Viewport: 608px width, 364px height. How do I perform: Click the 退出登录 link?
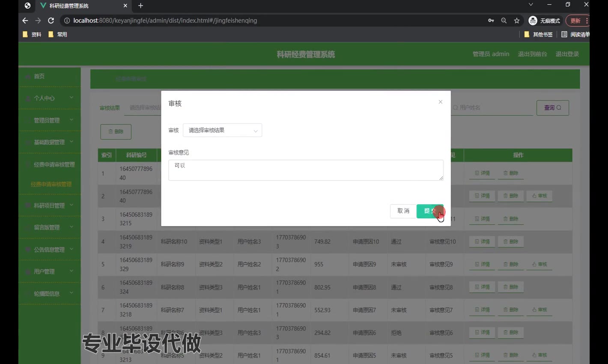(x=567, y=54)
